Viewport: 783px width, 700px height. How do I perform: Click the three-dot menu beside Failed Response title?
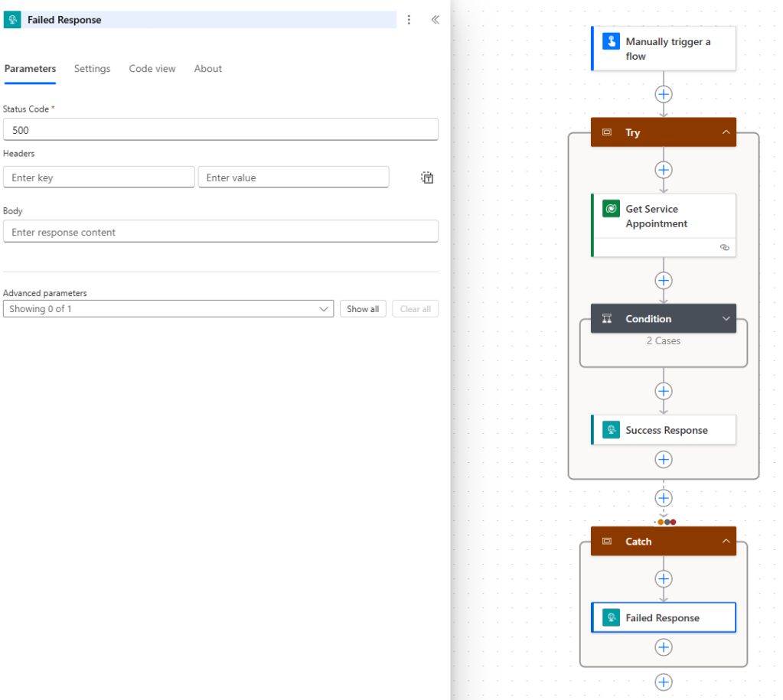tap(409, 20)
